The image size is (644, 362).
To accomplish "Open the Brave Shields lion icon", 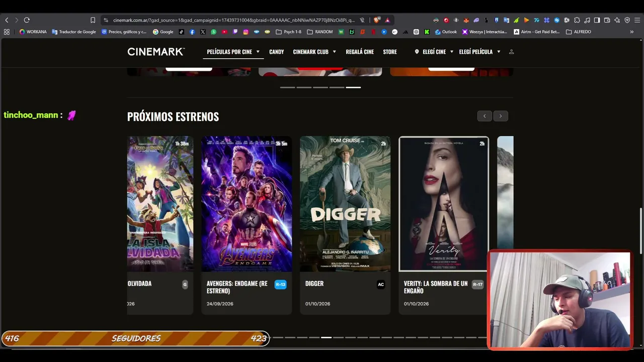I will [x=376, y=20].
